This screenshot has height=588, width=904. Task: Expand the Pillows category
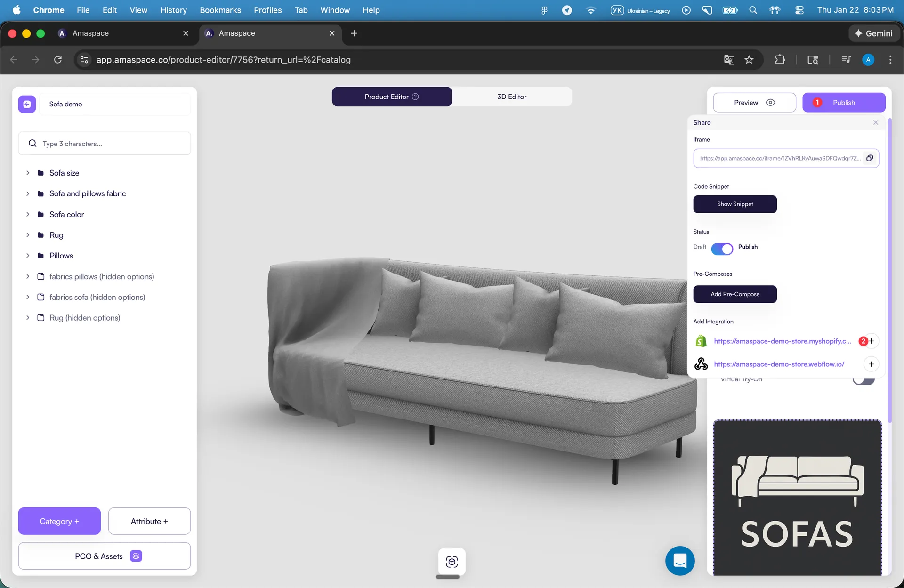click(27, 255)
